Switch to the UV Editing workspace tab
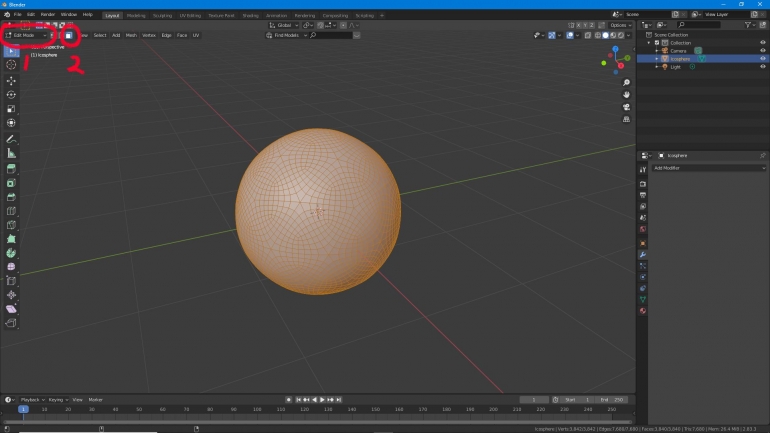 [190, 16]
